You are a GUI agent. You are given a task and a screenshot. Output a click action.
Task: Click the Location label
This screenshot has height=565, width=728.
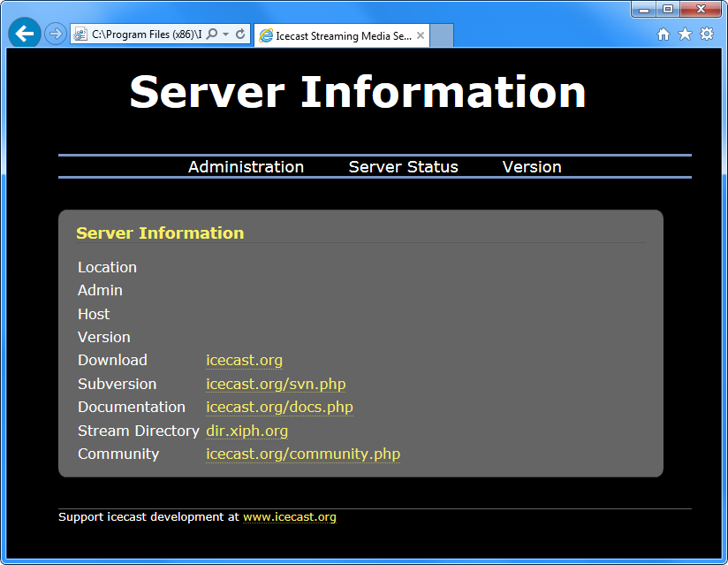[107, 268]
